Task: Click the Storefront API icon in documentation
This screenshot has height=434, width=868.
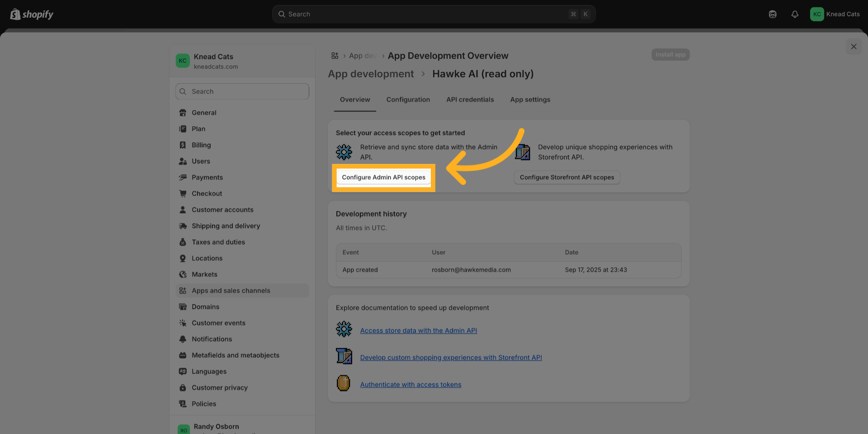Action: [x=344, y=356]
